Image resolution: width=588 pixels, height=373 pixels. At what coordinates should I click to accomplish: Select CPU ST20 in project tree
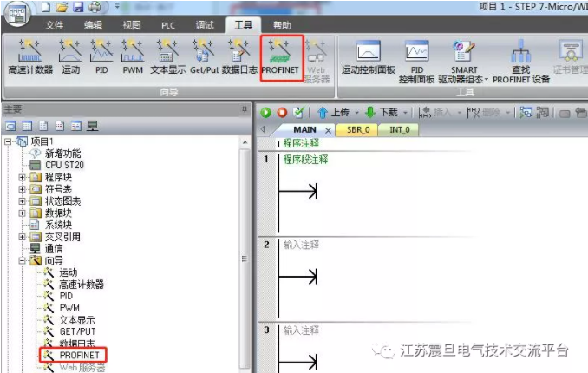[57, 165]
